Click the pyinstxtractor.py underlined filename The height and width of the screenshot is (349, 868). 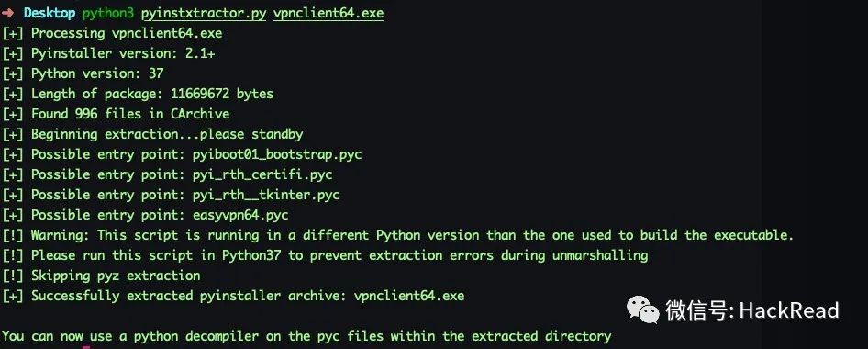(203, 13)
